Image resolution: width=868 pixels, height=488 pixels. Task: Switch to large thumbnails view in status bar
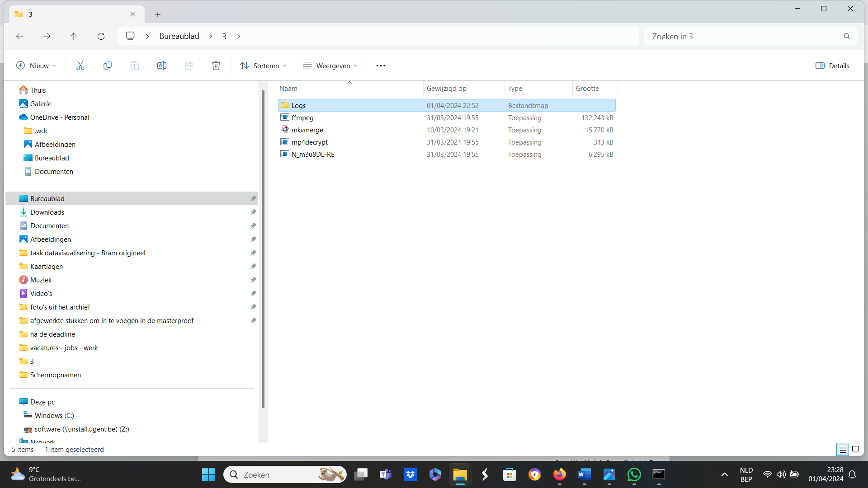tap(855, 449)
